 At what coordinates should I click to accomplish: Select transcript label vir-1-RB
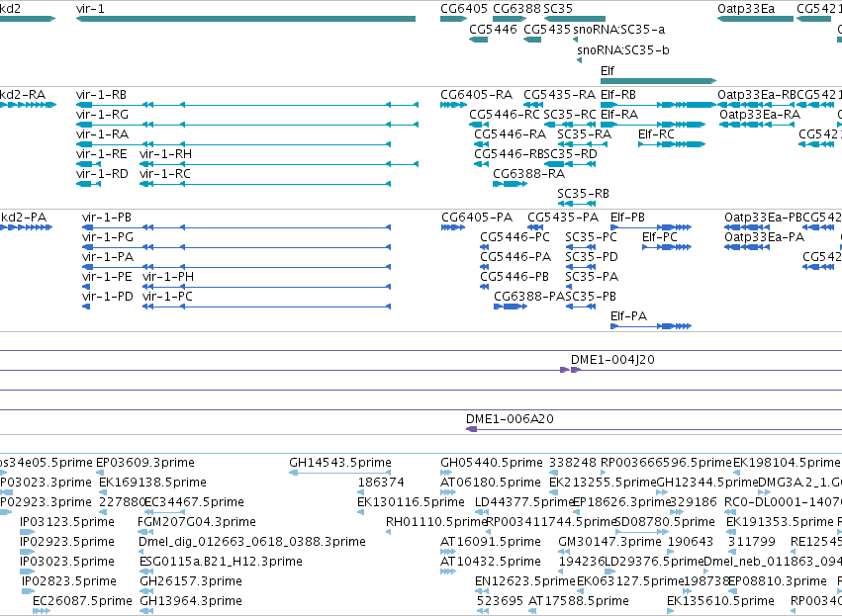pyautogui.click(x=102, y=95)
